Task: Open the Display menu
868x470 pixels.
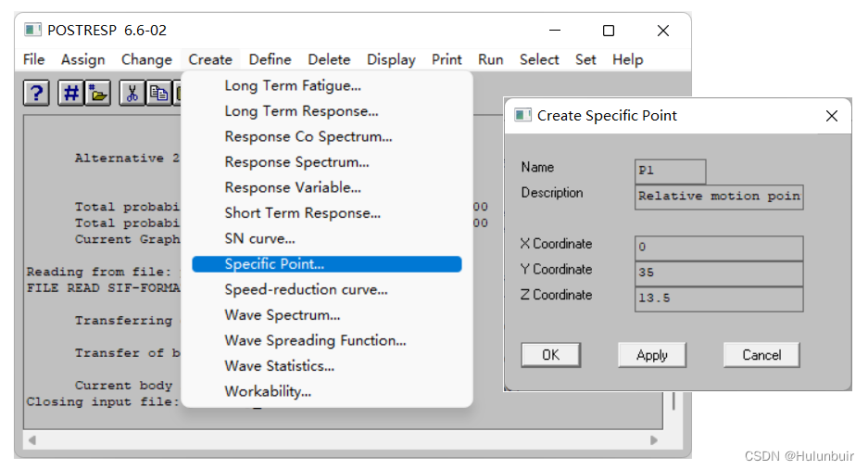Action: [391, 59]
